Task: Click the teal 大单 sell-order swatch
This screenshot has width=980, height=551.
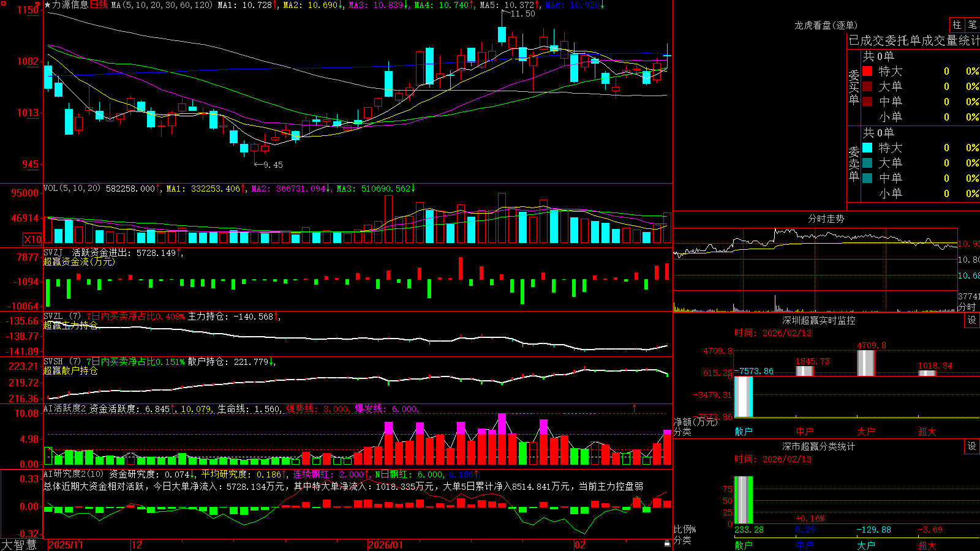Action: [x=867, y=163]
